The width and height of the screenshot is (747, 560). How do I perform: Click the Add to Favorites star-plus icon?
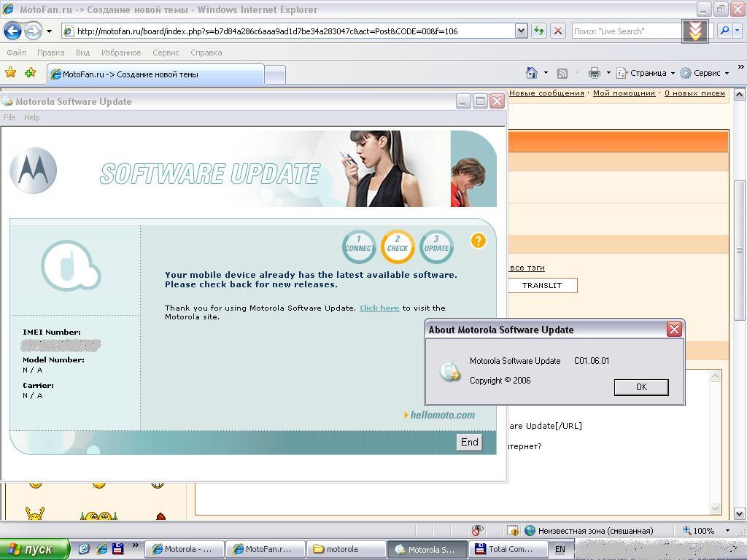[30, 72]
